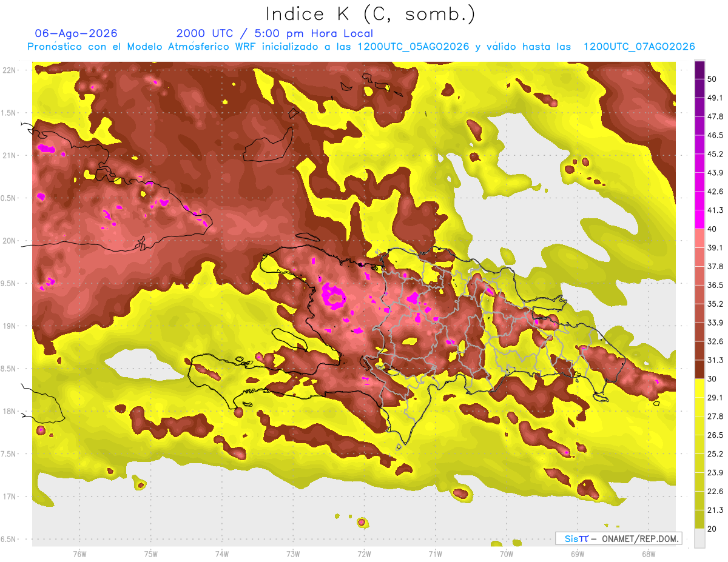
Task: Click the '71W' longitude label
Action: [x=435, y=554]
